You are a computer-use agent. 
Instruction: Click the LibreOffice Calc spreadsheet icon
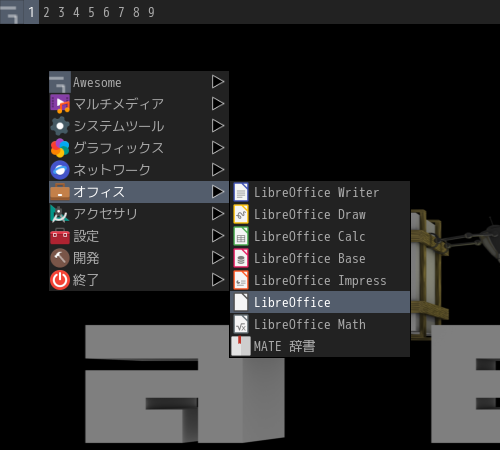(x=241, y=236)
